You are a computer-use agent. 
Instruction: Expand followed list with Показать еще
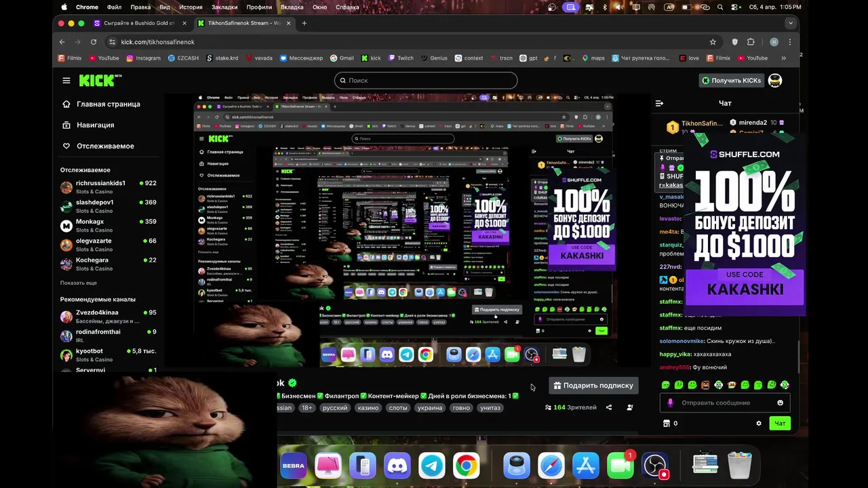point(79,283)
